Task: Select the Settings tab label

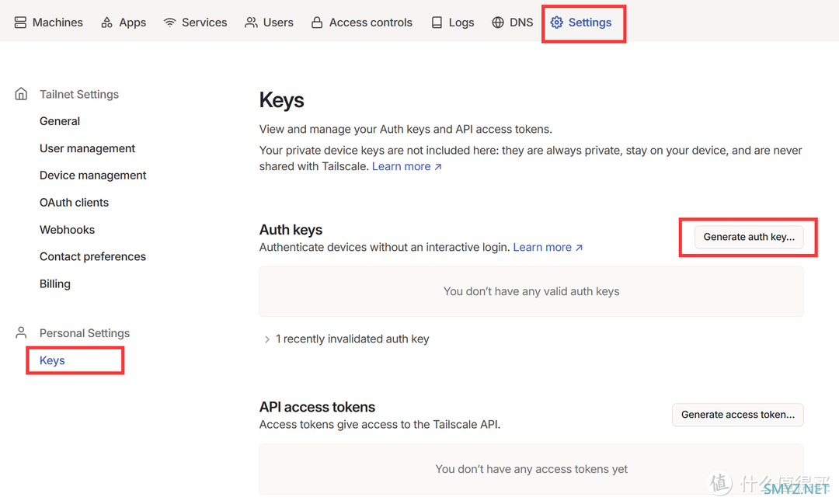Action: [x=590, y=23]
